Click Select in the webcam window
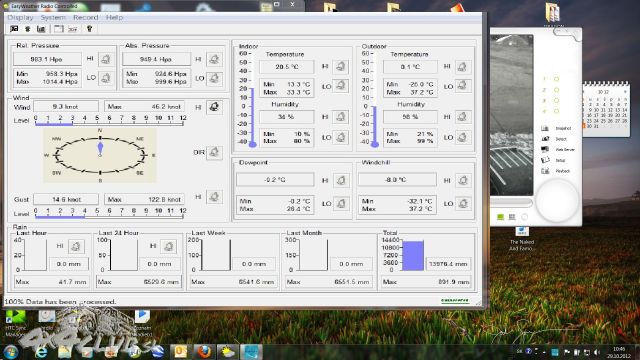This screenshot has width=640, height=360. pos(554,139)
